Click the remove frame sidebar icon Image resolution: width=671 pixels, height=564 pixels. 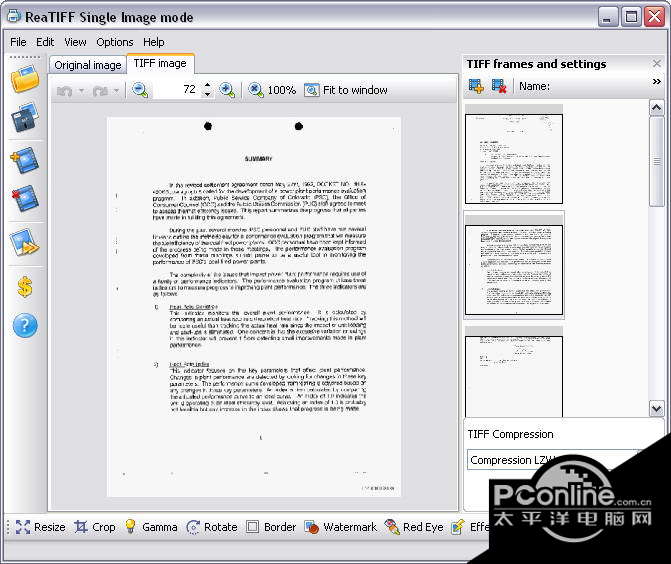(x=25, y=198)
